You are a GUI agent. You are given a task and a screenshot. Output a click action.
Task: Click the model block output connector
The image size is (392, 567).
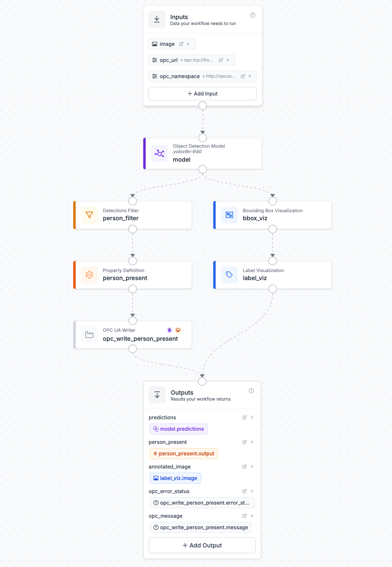tap(203, 169)
